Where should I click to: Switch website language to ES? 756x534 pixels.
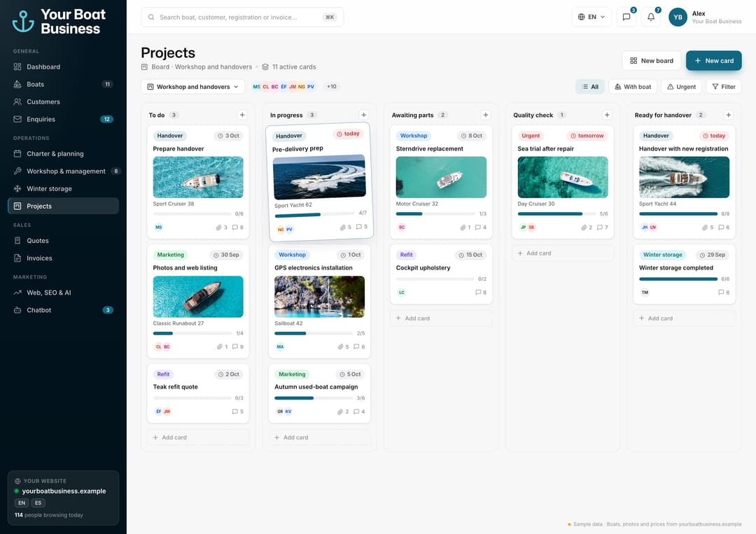(38, 503)
